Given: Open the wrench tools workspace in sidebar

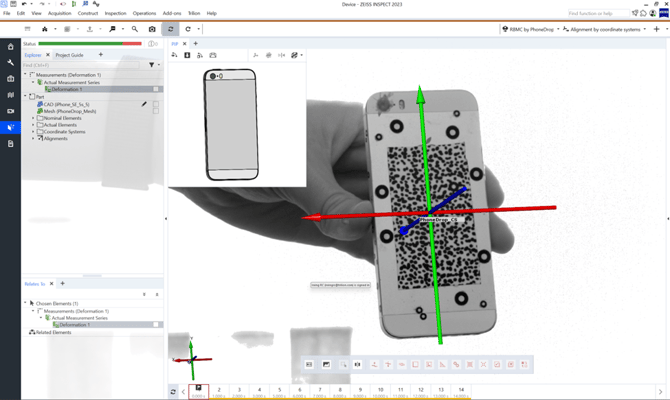Looking at the screenshot, I should 10,62.
